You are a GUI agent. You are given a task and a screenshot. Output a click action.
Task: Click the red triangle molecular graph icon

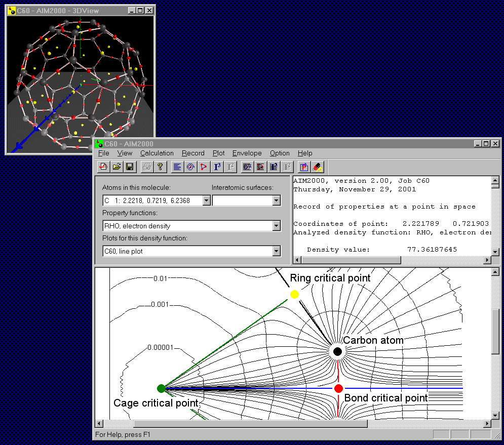click(x=204, y=167)
